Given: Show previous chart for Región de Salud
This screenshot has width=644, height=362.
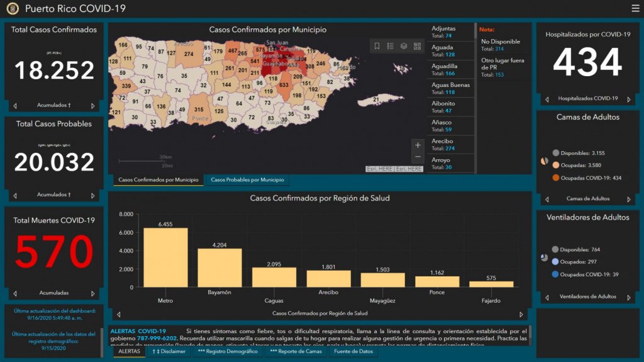Looking at the screenshot, I should pos(118,314).
